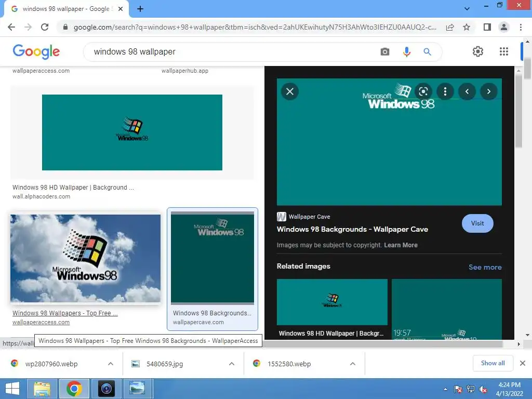
Task: Bookmark this page with the star icon
Action: (467, 27)
